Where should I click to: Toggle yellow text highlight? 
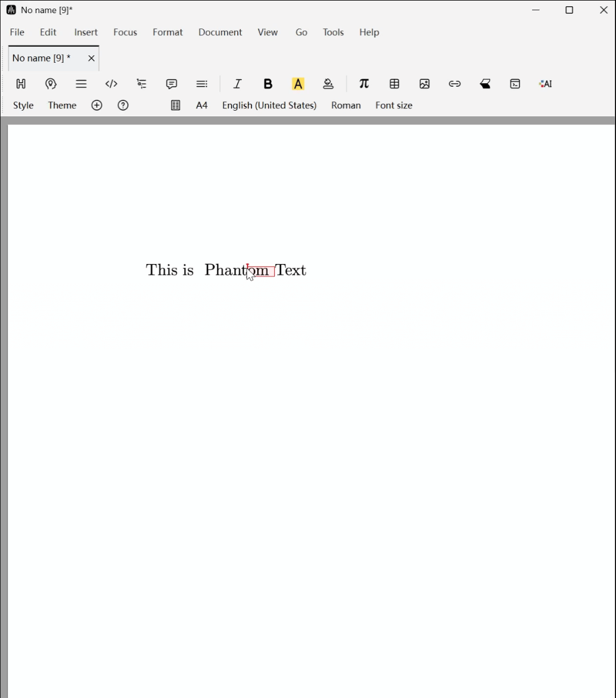[x=298, y=84]
